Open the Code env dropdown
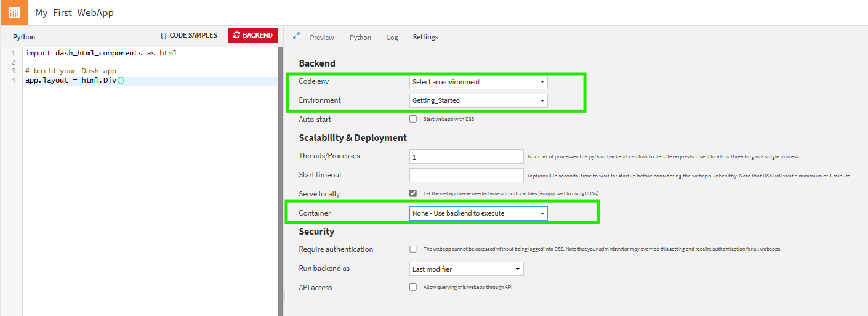Screen dimensions: 868x316 click(478, 82)
